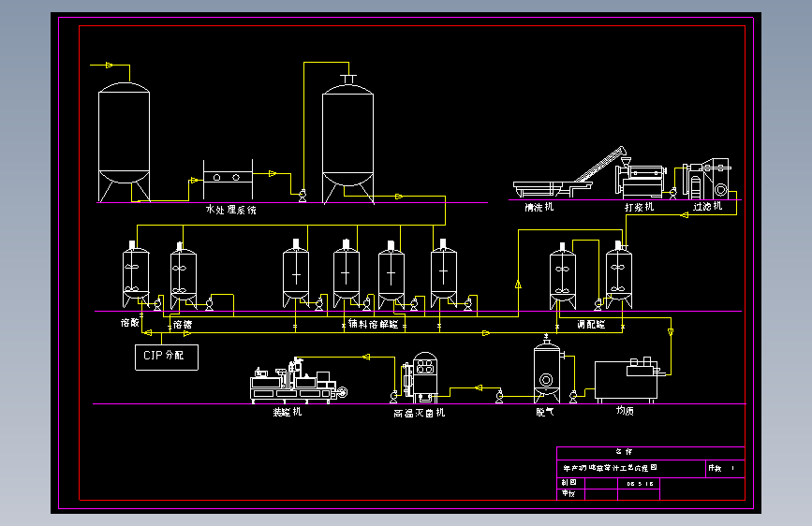Select the drawing title text in title block

pyautogui.click(x=610, y=468)
